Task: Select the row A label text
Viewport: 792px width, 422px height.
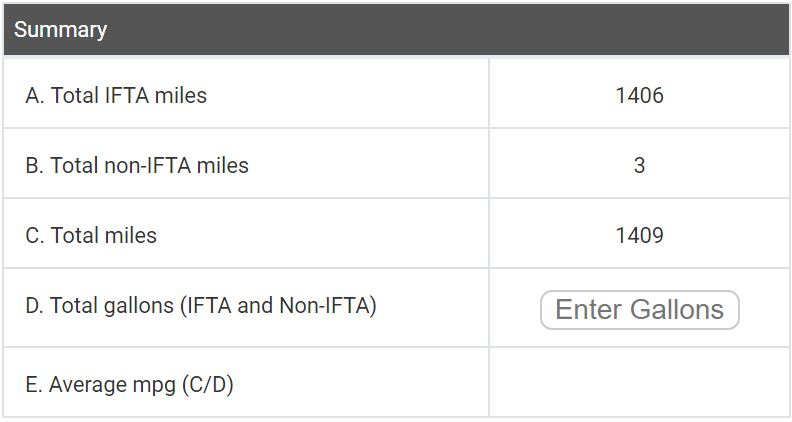Action: 116,96
